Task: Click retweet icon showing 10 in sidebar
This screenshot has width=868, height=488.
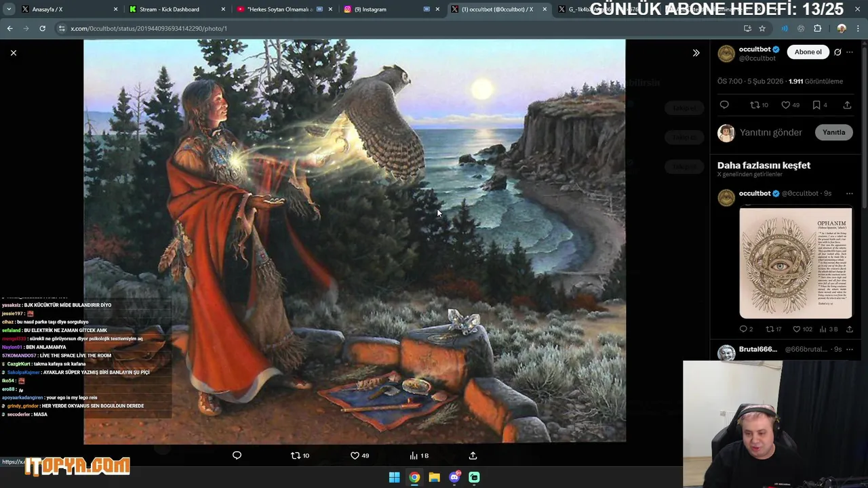Action: (x=759, y=105)
